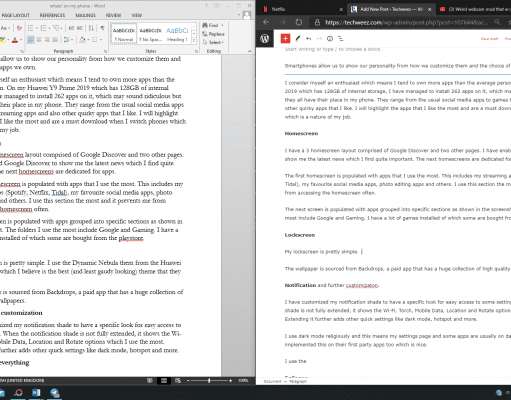The width and height of the screenshot is (511, 400).
Task: Open the WordPress logo menu
Action: tap(265, 39)
